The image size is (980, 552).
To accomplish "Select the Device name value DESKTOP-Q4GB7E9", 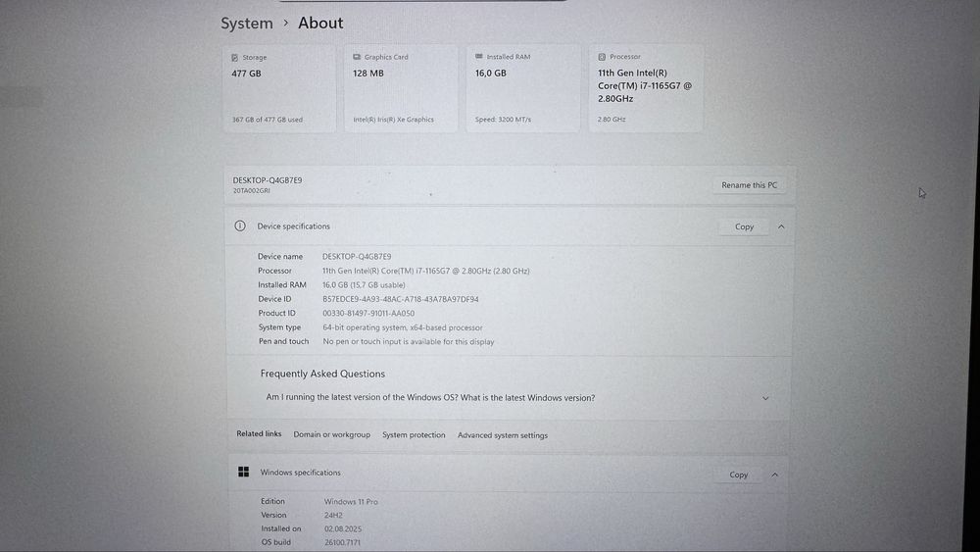I will click(x=357, y=256).
